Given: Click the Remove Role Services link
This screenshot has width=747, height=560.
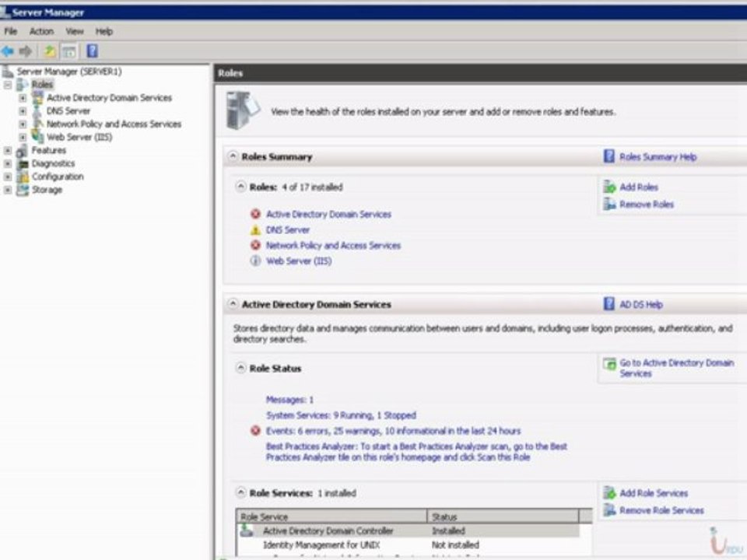Looking at the screenshot, I should click(661, 510).
